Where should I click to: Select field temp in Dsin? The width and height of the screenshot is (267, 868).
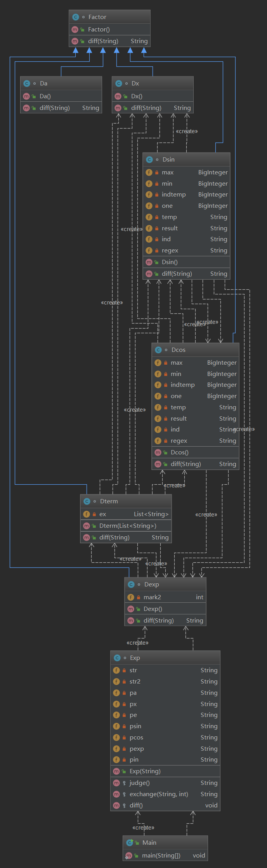169,217
